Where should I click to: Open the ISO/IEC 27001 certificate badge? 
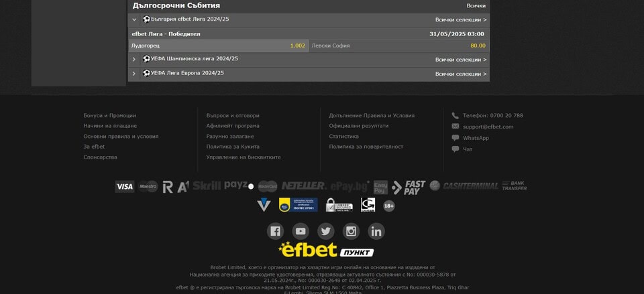coord(298,205)
